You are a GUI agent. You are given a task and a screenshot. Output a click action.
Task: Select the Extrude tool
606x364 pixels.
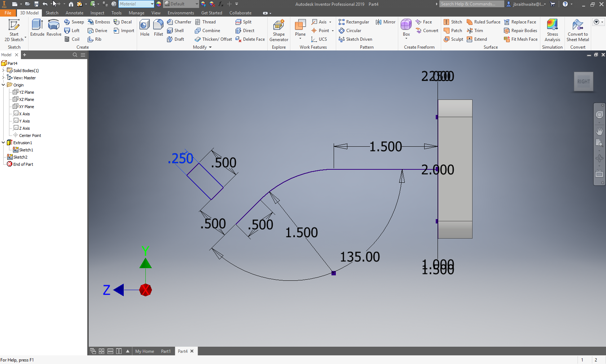[37, 28]
